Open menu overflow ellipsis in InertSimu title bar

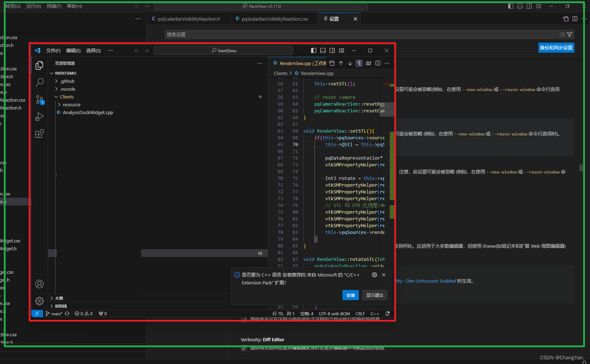[x=111, y=50]
